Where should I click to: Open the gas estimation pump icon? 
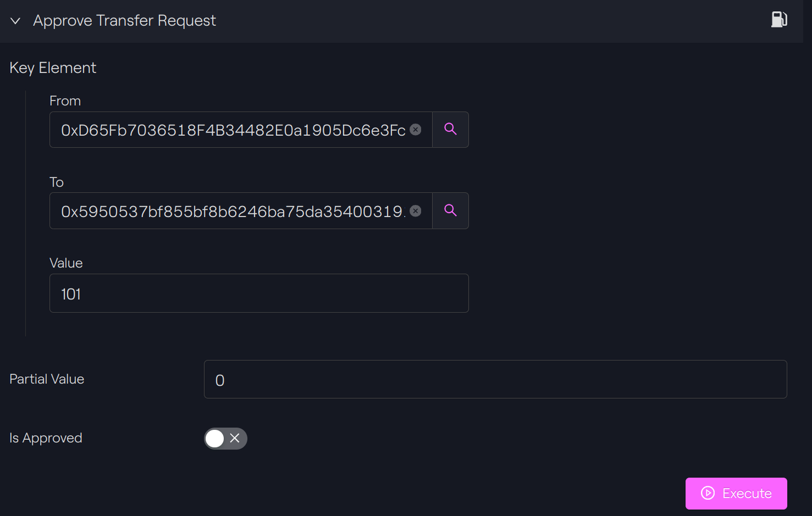coord(779,20)
